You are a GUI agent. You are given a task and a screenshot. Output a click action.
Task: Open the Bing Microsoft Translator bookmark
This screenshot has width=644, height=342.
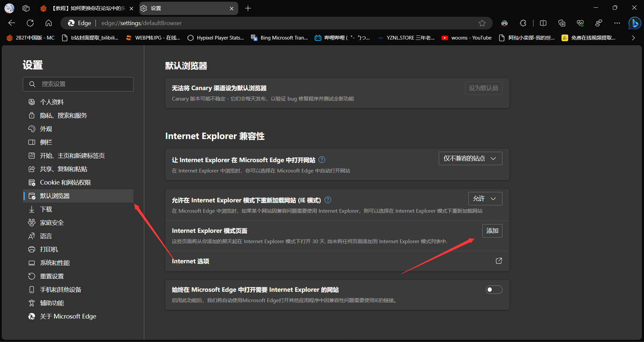coord(279,38)
